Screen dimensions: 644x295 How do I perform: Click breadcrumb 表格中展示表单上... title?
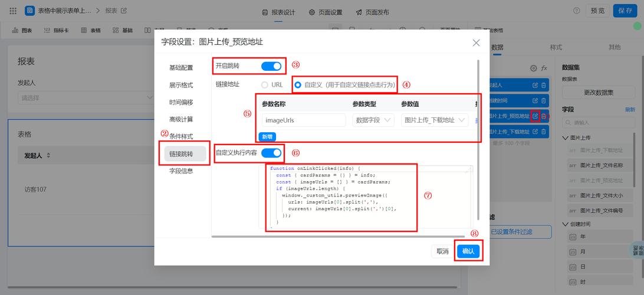click(x=64, y=11)
